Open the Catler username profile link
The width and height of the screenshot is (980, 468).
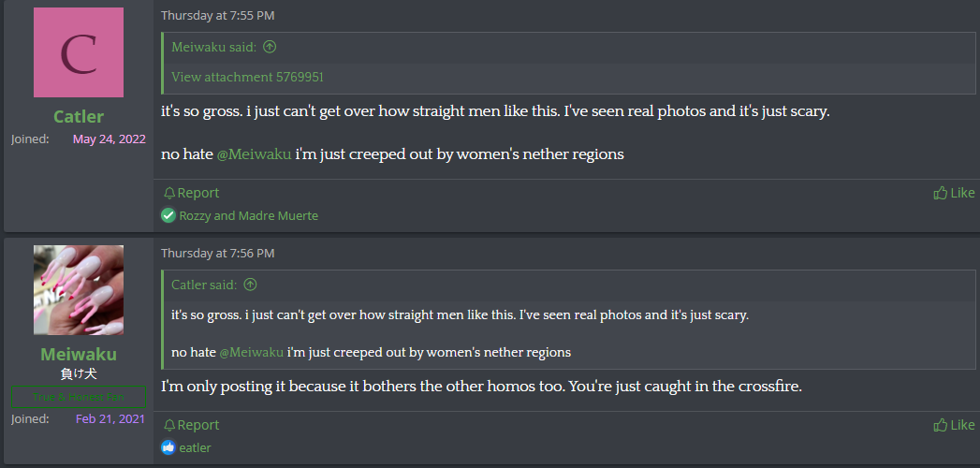79,116
